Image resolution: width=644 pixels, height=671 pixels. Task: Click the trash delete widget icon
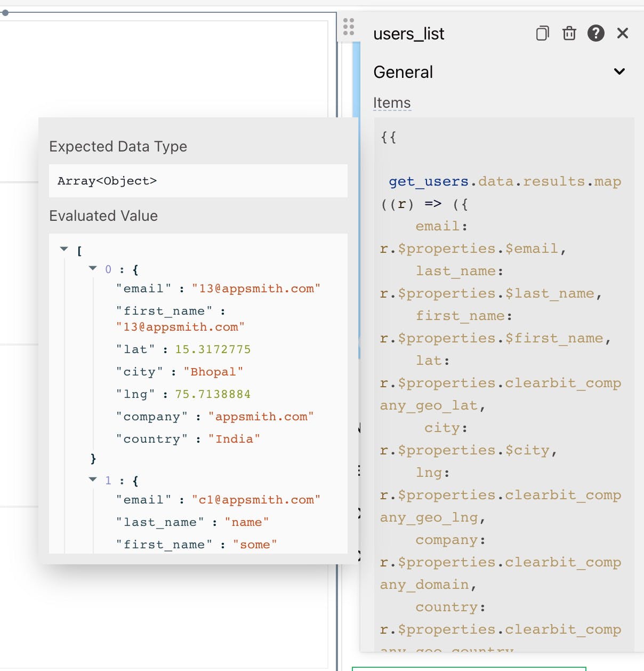tap(569, 34)
